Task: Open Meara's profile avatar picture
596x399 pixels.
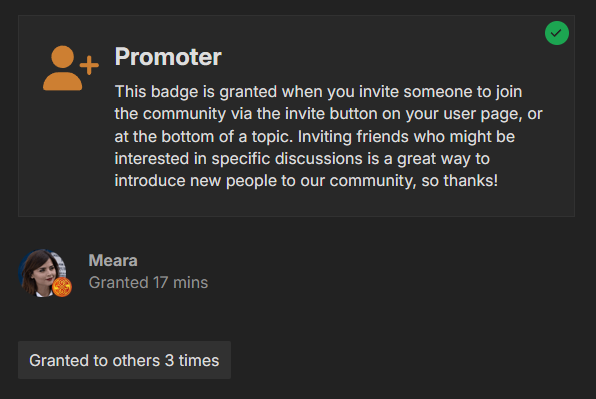Action: click(x=42, y=273)
